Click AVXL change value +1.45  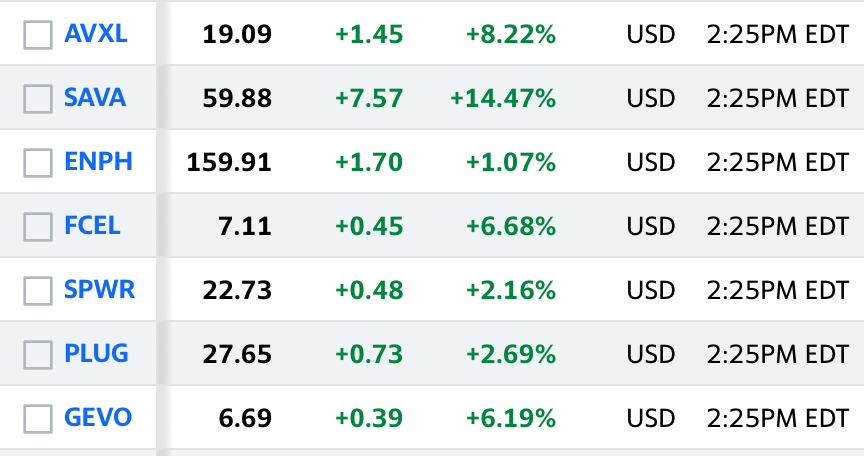[369, 34]
